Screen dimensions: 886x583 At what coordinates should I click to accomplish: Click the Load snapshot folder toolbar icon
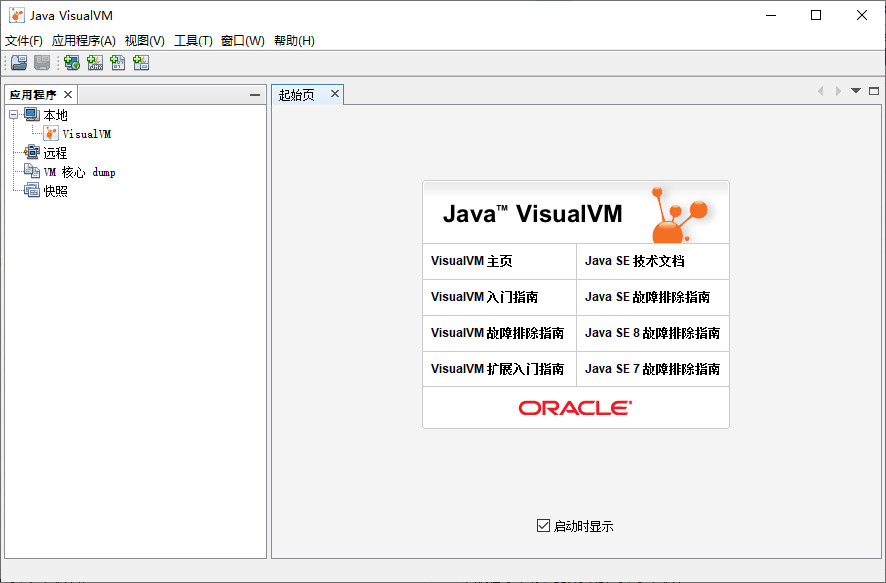19,63
